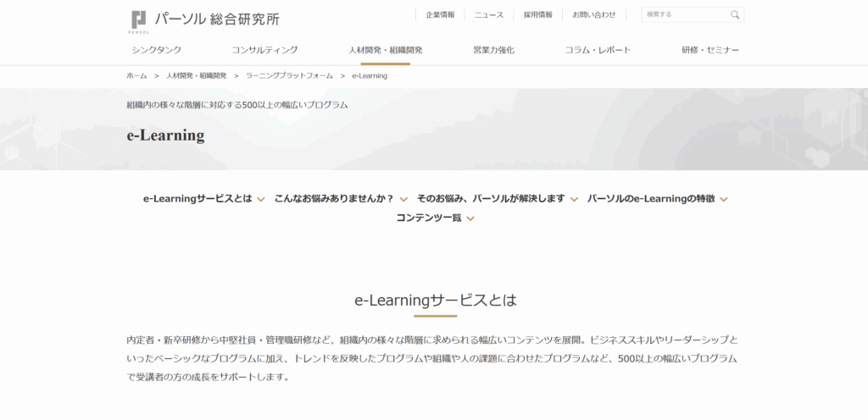
Task: Click chevron beside e-Learningサービスとは
Action: coord(261,200)
